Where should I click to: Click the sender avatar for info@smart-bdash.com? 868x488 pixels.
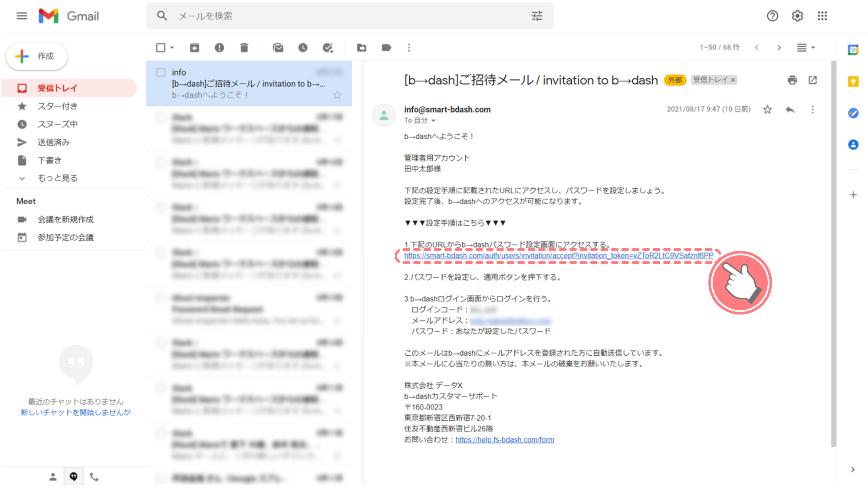384,115
